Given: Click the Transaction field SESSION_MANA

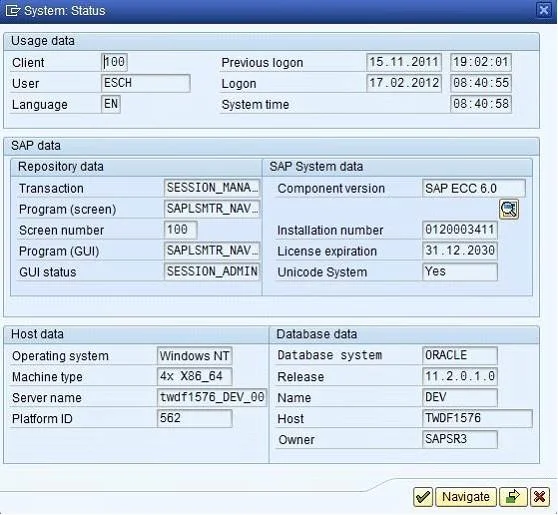Looking at the screenshot, I should coord(212,188).
